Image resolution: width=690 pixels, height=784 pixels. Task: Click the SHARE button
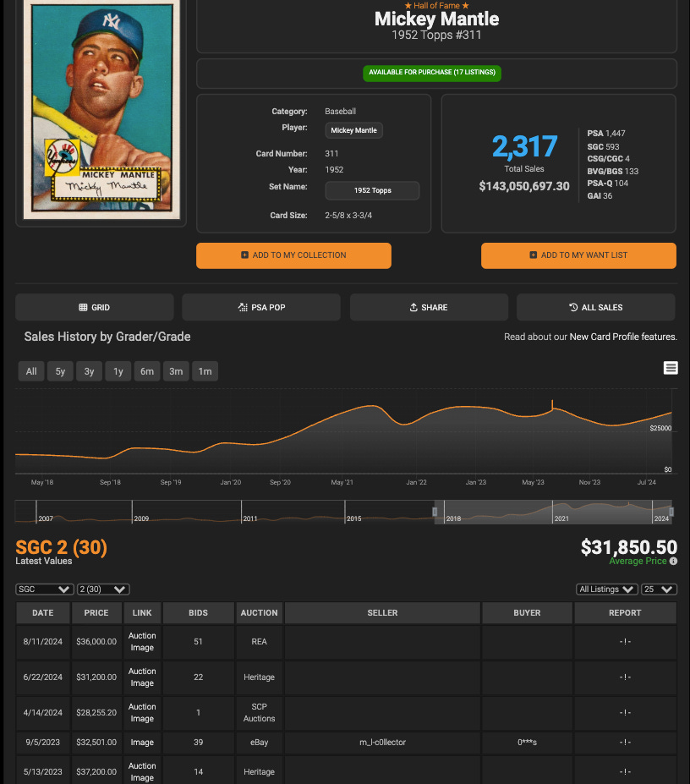point(429,307)
